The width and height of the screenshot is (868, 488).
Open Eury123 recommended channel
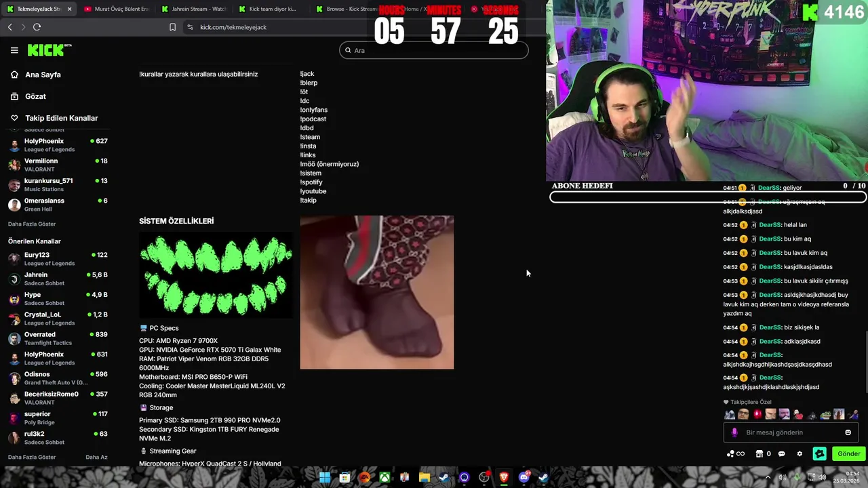(58, 259)
